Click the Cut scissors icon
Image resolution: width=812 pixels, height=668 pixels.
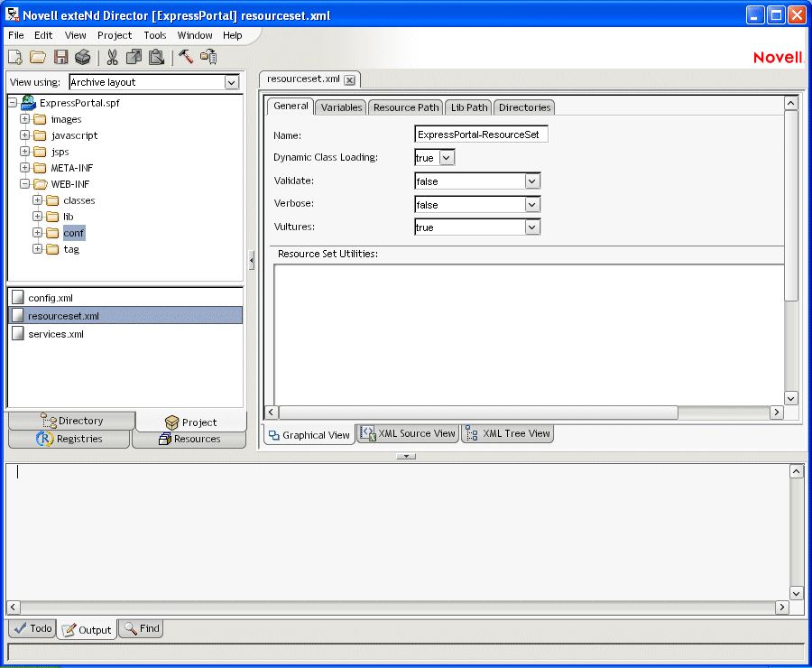pyautogui.click(x=112, y=58)
